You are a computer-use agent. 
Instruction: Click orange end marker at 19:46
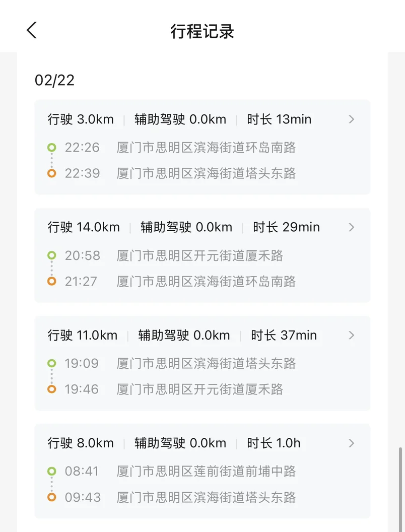(x=51, y=389)
